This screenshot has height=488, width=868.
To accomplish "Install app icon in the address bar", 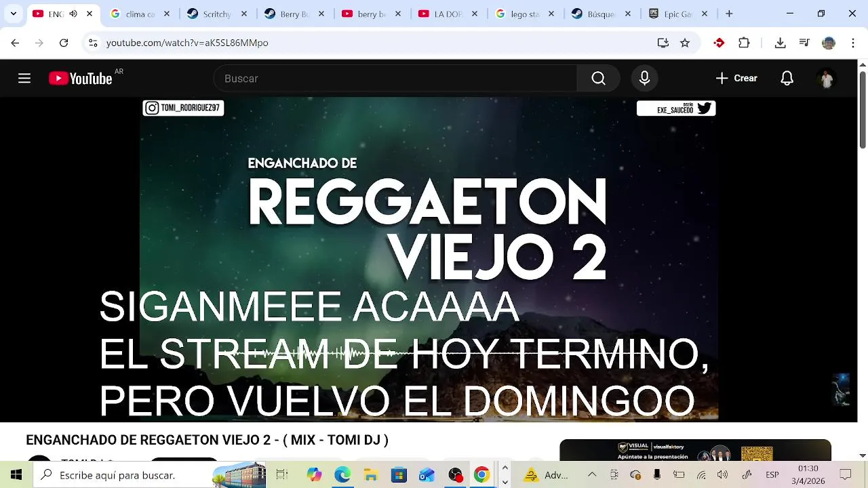I will pyautogui.click(x=663, y=43).
